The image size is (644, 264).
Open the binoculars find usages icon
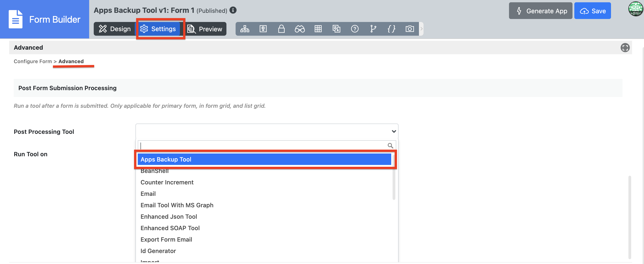[300, 29]
